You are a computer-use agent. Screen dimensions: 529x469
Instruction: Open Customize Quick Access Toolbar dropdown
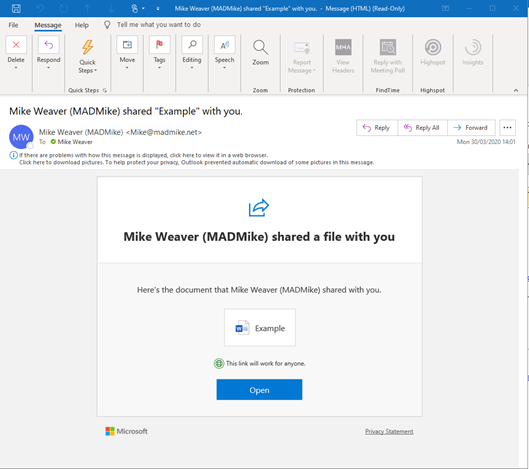tap(158, 9)
